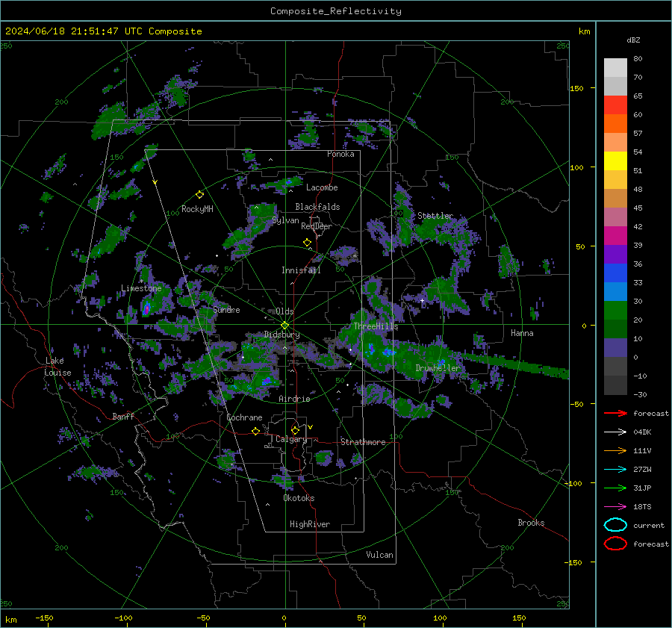Click the magenta 39-42 dBZ color swatch
Image resolution: width=672 pixels, height=628 pixels.
[615, 236]
